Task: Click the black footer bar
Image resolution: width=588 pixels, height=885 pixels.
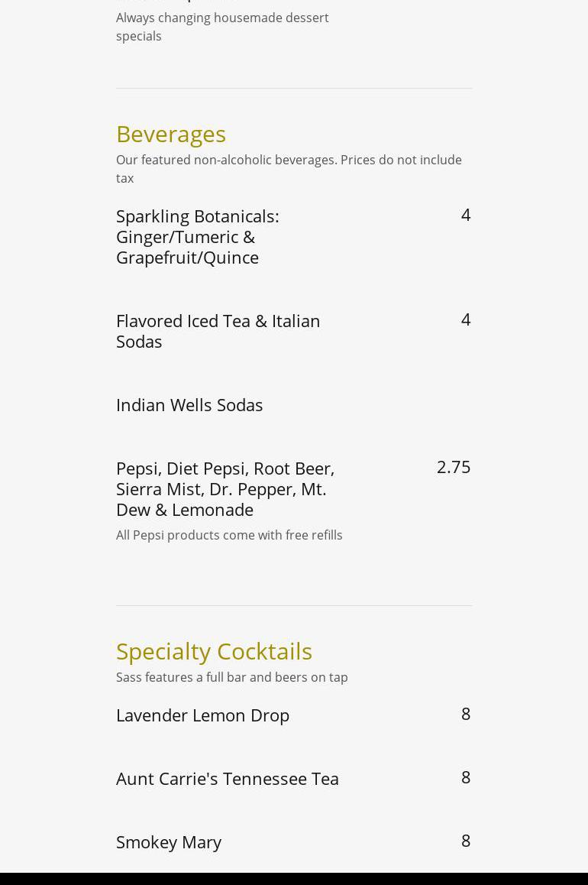Action: (x=294, y=879)
